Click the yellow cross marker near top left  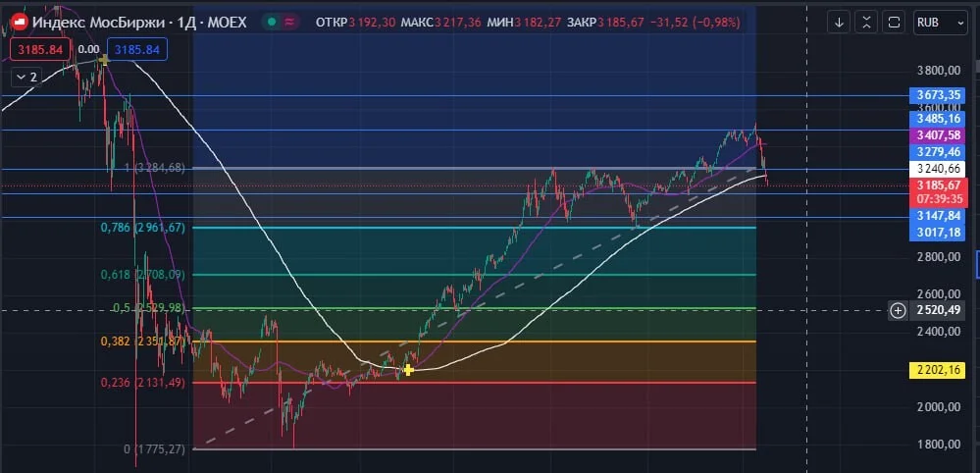(104, 59)
